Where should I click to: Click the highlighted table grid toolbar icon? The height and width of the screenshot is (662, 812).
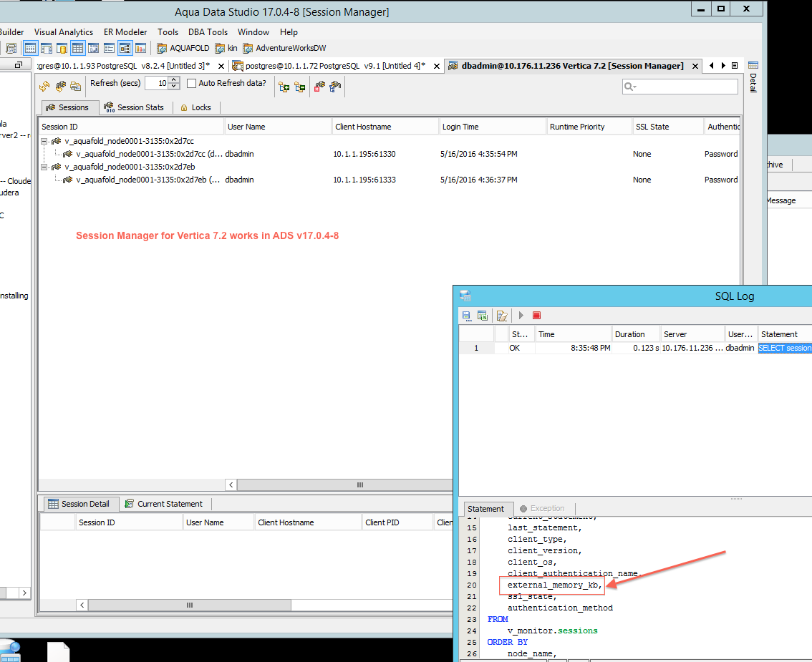(x=77, y=49)
